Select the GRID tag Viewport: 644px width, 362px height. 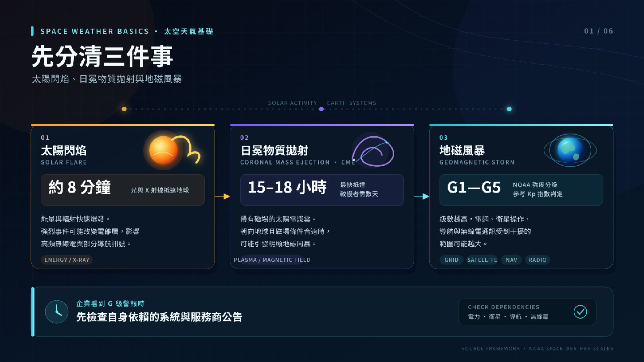pyautogui.click(x=452, y=260)
